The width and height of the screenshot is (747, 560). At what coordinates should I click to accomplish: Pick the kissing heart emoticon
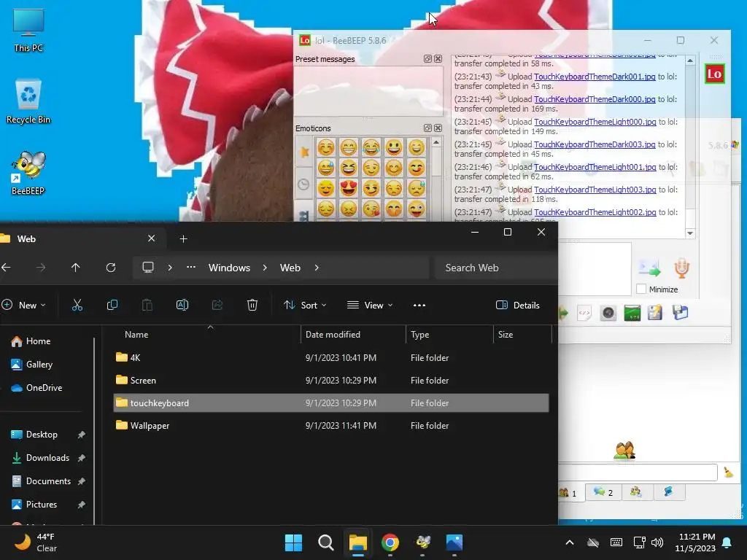371,209
